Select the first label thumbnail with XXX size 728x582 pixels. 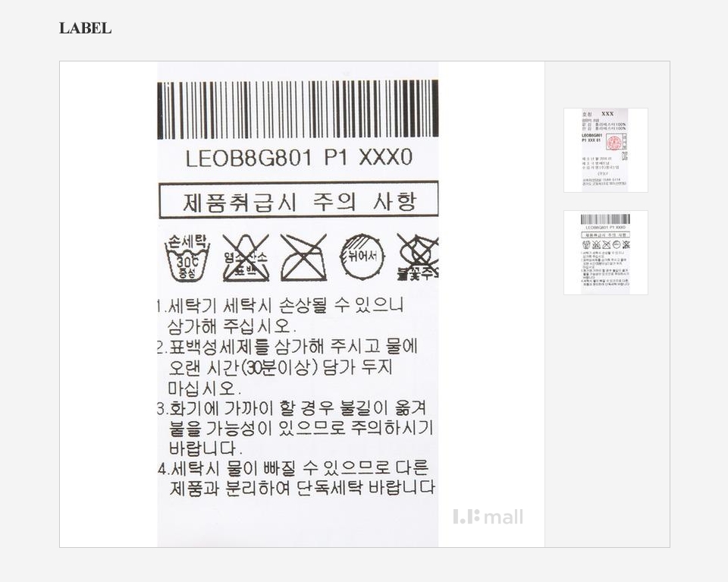pyautogui.click(x=605, y=150)
